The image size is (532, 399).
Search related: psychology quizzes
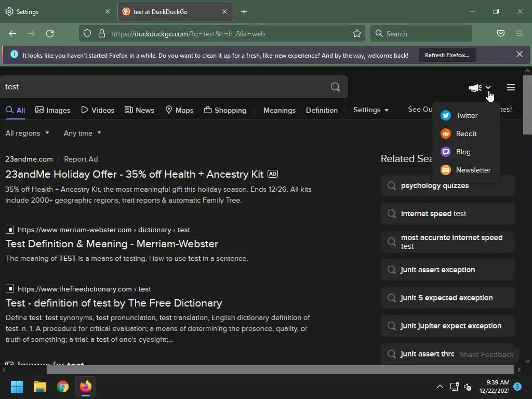coord(447,185)
